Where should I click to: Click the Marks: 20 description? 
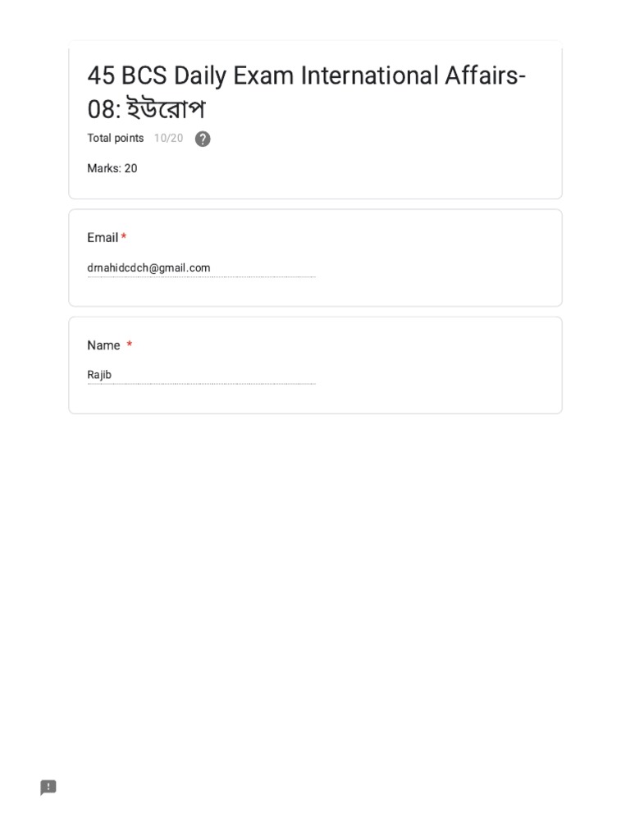pos(112,168)
